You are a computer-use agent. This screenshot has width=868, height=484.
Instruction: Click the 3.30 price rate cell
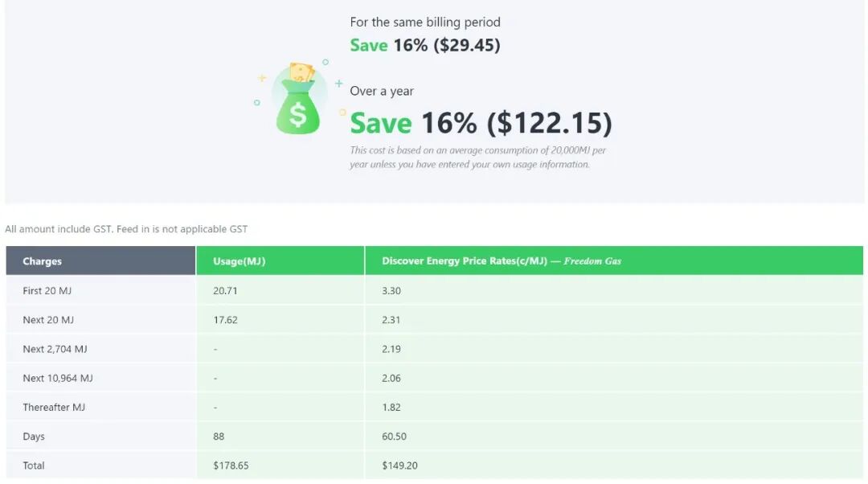pos(391,291)
